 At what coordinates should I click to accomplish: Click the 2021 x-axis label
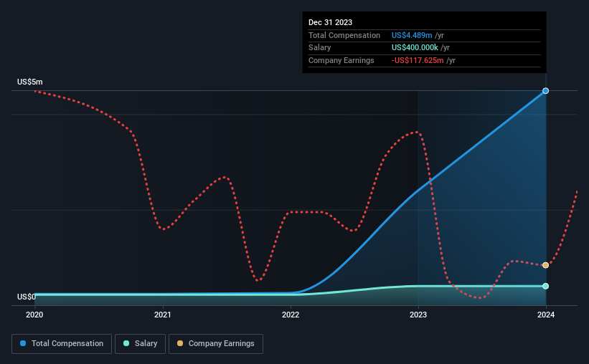[163, 315]
